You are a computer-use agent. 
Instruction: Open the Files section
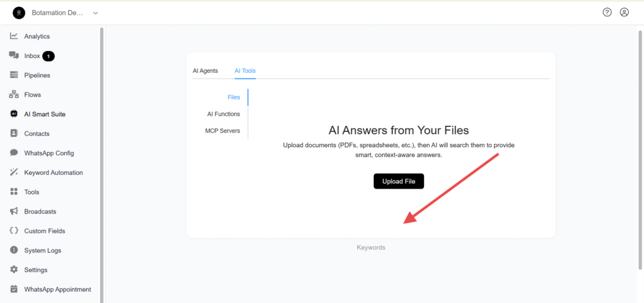tap(234, 97)
